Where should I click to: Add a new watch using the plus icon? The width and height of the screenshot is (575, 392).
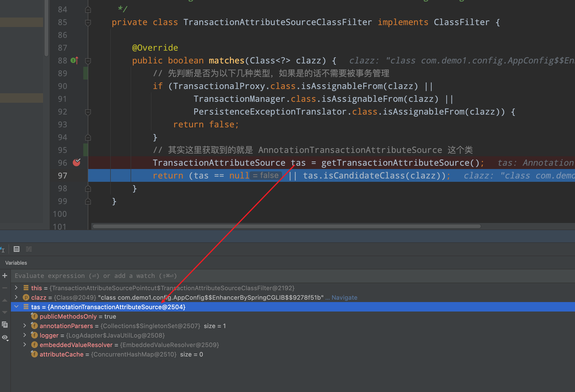pos(5,276)
